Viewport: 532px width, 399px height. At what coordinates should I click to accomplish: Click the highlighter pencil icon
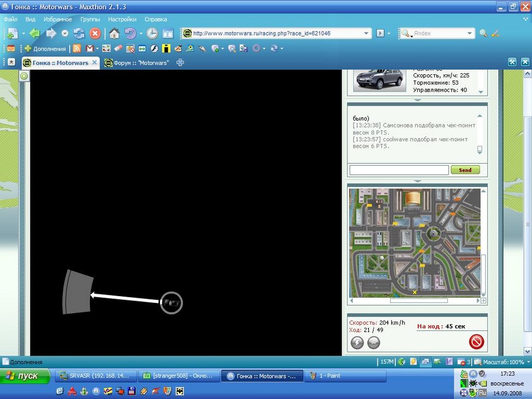point(495,33)
